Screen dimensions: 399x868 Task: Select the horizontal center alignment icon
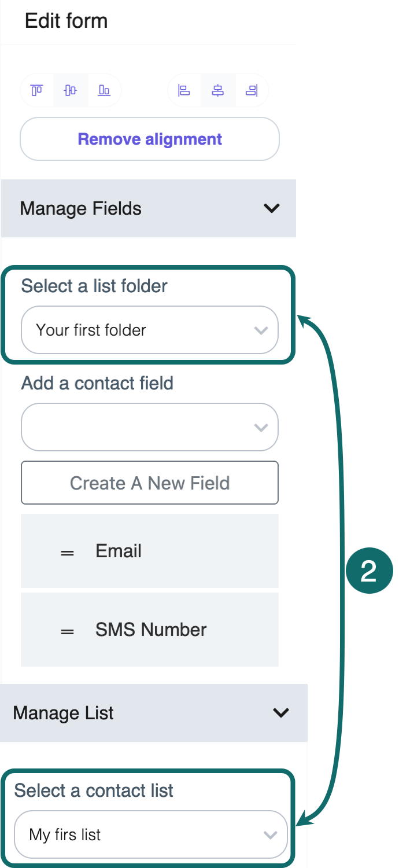pyautogui.click(x=218, y=90)
